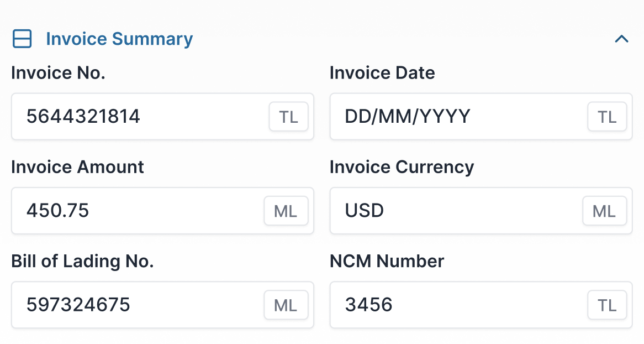This screenshot has width=644, height=344.
Task: Click ML badge in Bill of Lading field
Action: pos(286,305)
